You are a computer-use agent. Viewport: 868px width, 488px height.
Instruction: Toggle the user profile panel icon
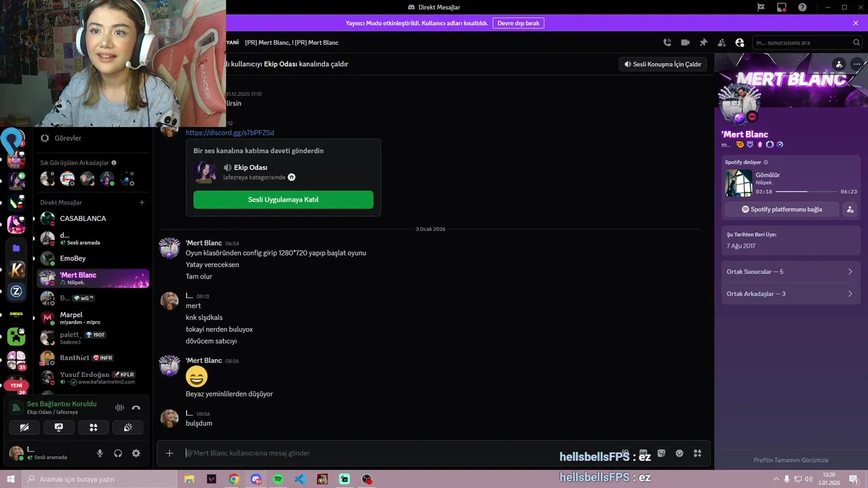pyautogui.click(x=740, y=43)
